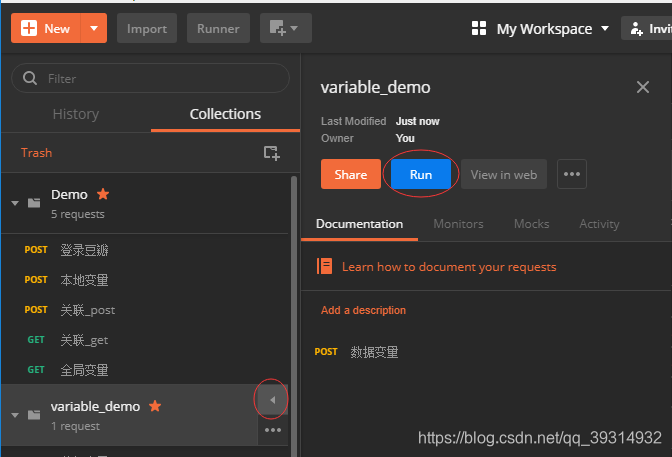
Task: Click the documentation book icon
Action: coord(324,266)
